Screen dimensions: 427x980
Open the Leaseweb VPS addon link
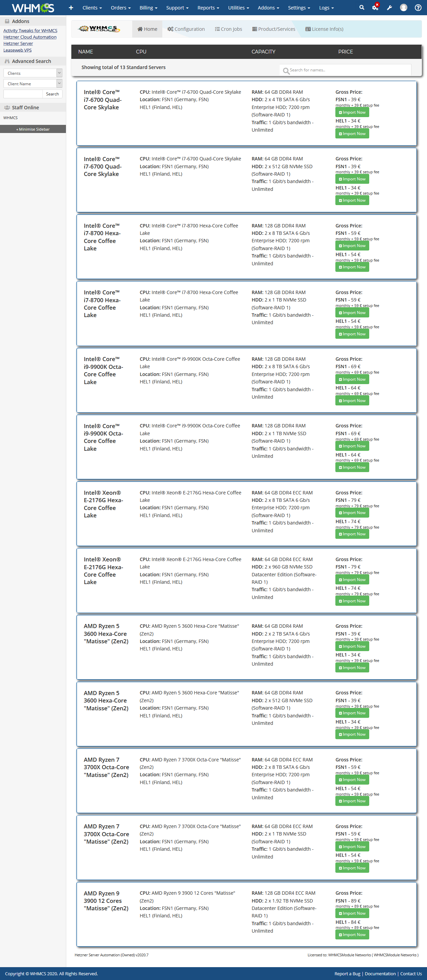coord(18,50)
